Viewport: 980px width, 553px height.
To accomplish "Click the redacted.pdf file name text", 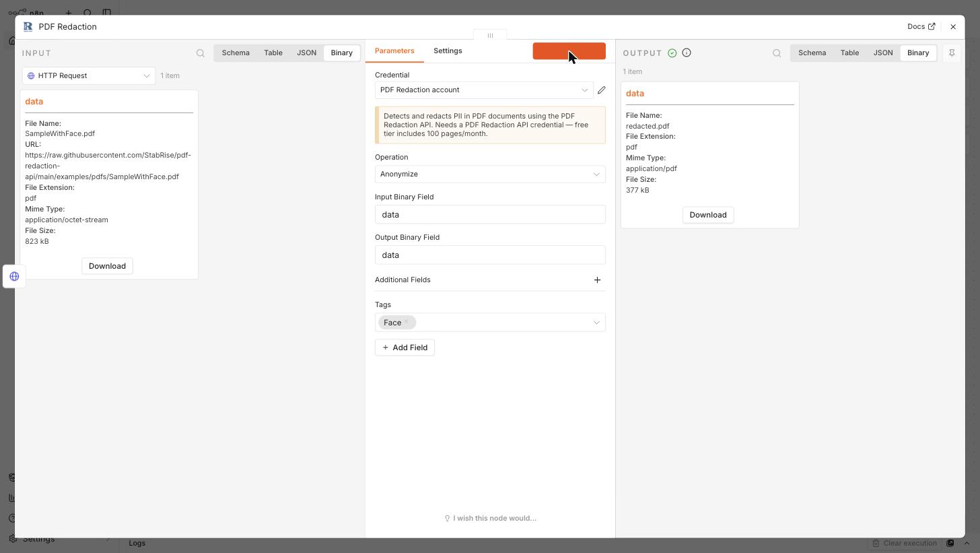I will (647, 126).
